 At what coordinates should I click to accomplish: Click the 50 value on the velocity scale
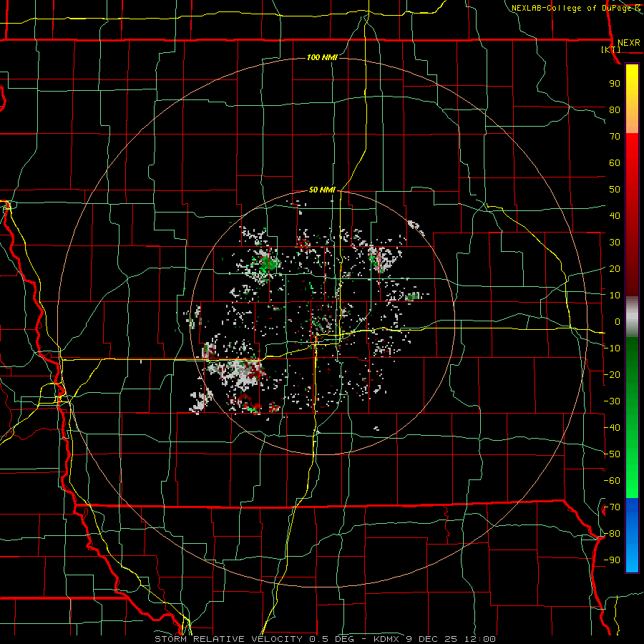pyautogui.click(x=615, y=190)
